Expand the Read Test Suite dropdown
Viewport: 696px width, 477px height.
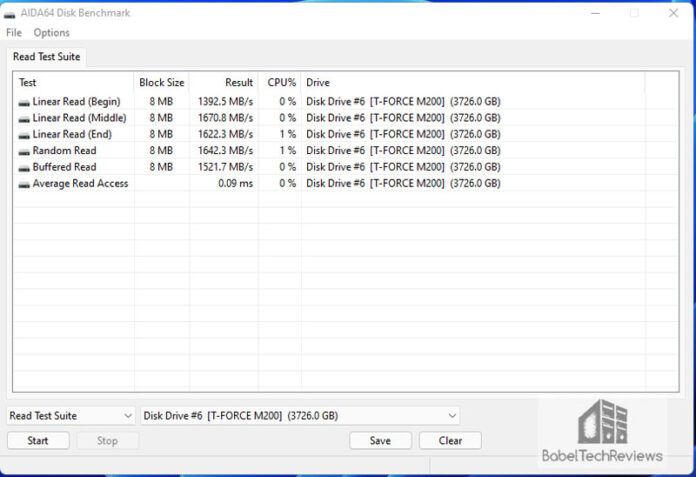coord(71,416)
